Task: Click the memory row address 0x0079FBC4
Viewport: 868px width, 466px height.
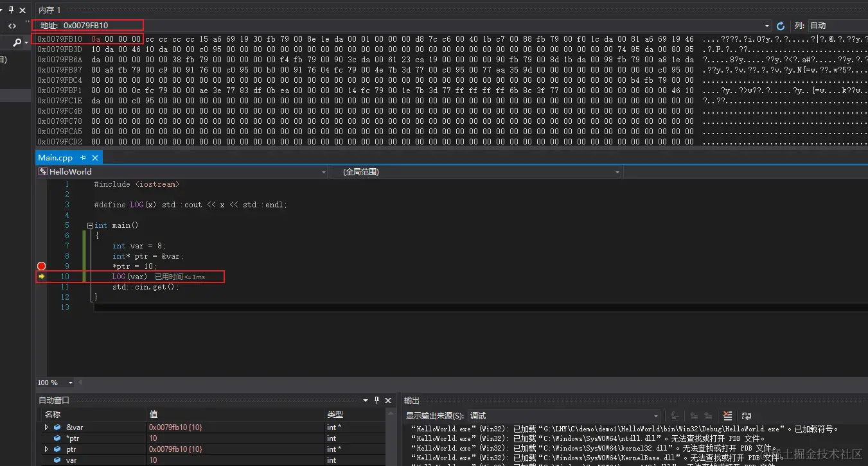Action: [x=60, y=80]
